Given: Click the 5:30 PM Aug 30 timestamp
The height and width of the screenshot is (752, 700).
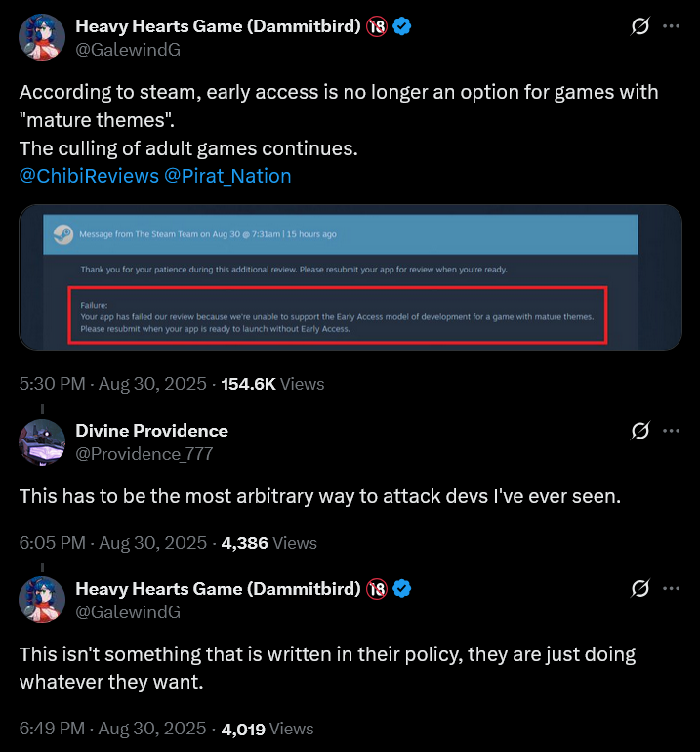Looking at the screenshot, I should [x=112, y=384].
